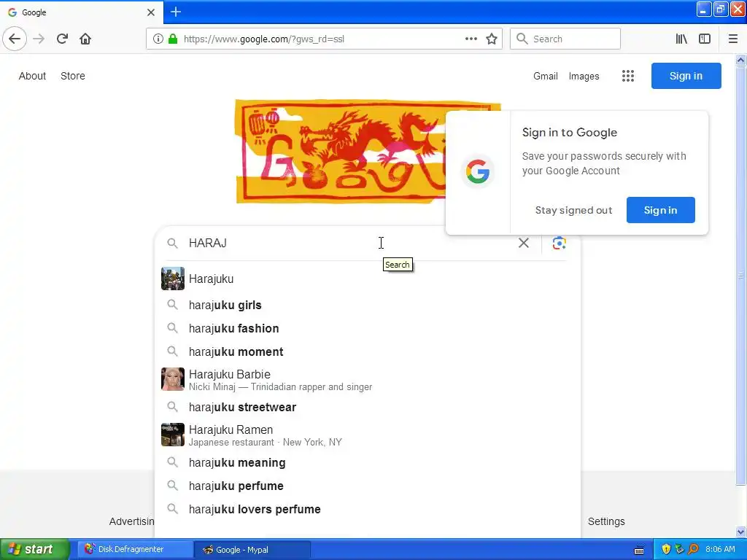The width and height of the screenshot is (747, 560).
Task: Bookmark this page with star icon
Action: point(492,39)
